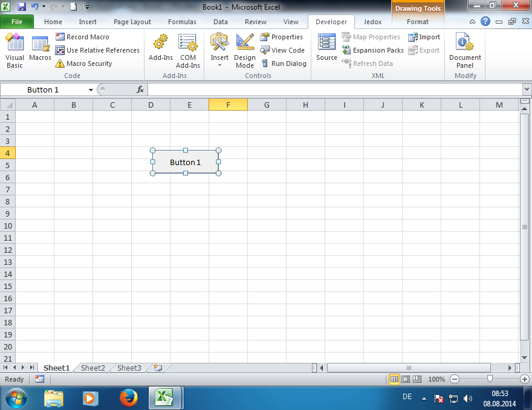The width and height of the screenshot is (532, 410).
Task: Select column F header
Action: (x=228, y=105)
